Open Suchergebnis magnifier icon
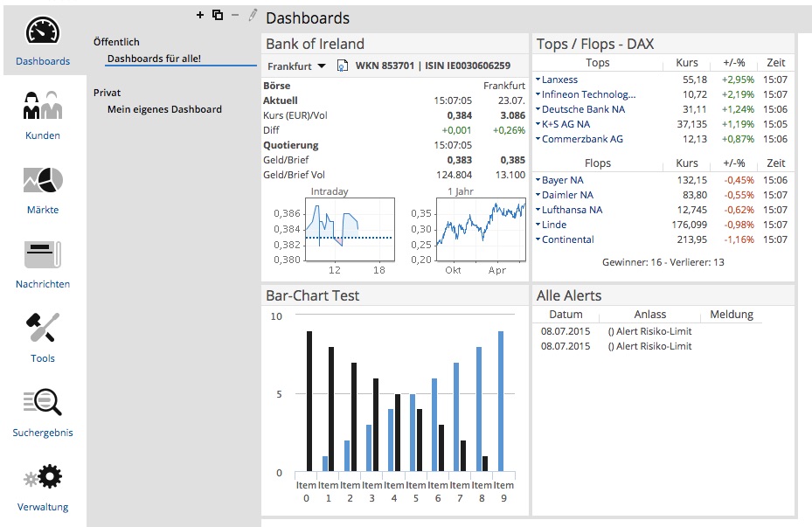The image size is (812, 527). 43,402
